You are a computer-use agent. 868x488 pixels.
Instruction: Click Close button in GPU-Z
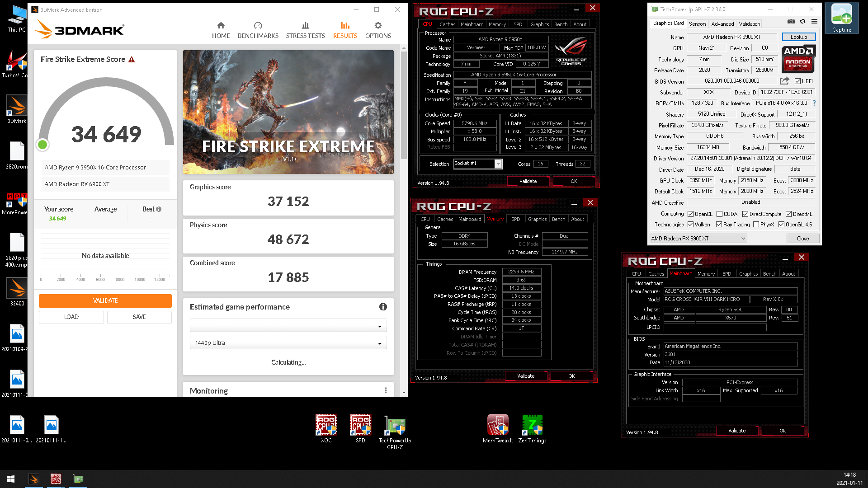pos(803,239)
